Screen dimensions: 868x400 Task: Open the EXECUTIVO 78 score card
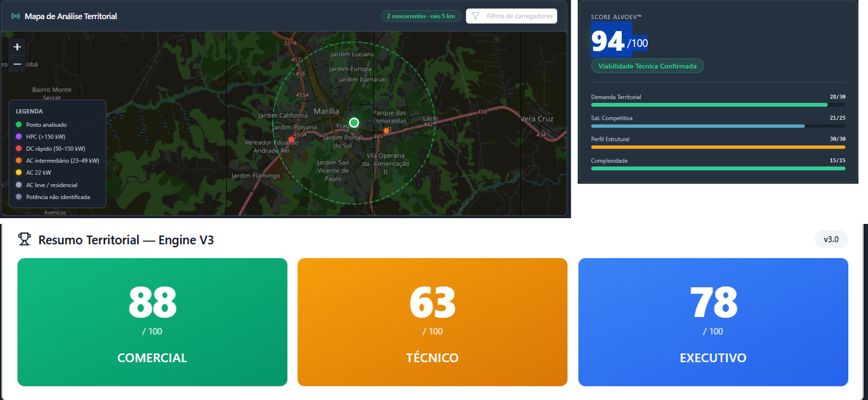tap(713, 322)
